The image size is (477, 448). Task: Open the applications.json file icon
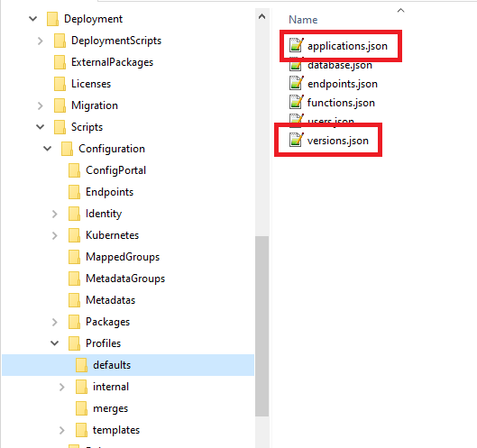[x=296, y=46]
